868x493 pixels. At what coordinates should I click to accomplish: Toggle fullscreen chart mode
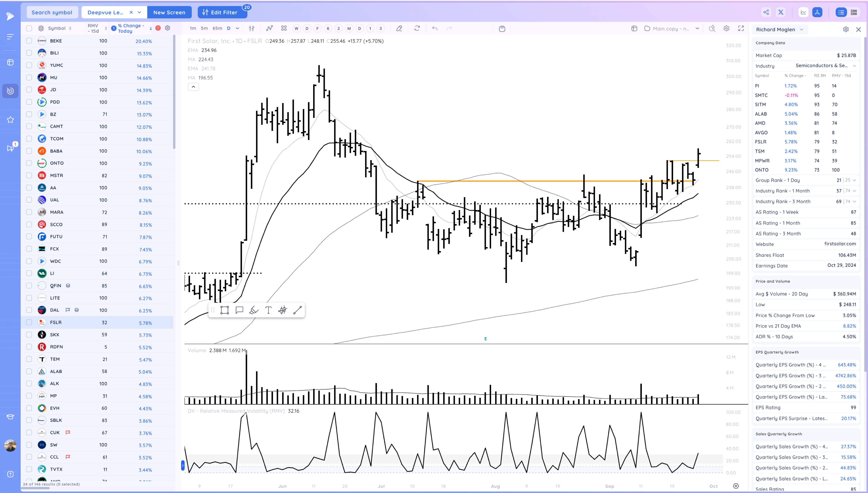coord(741,28)
